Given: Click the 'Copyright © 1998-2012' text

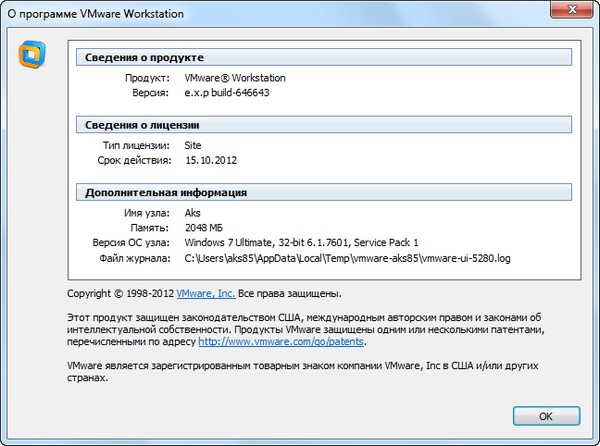Looking at the screenshot, I should 120,294.
